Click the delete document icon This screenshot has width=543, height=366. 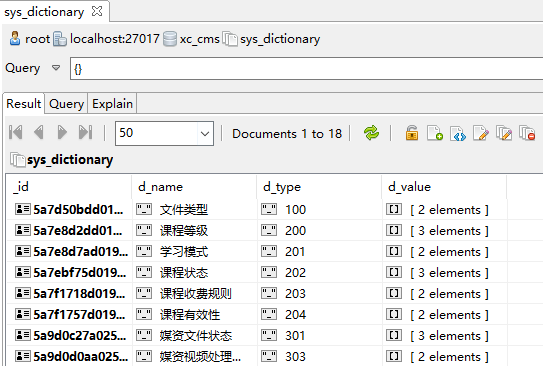527,133
